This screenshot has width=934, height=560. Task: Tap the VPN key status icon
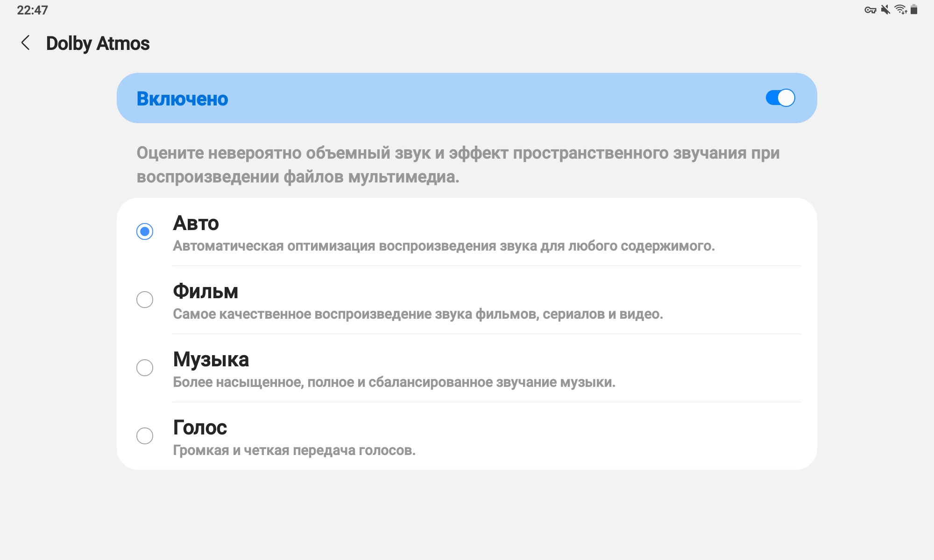pos(870,10)
